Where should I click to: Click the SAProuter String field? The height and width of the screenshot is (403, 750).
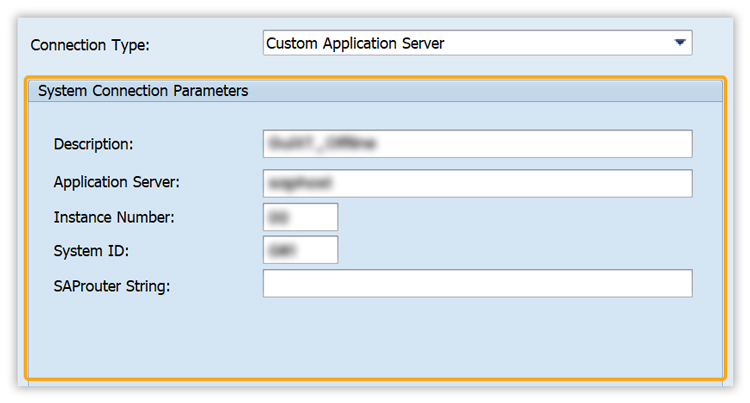click(x=477, y=283)
